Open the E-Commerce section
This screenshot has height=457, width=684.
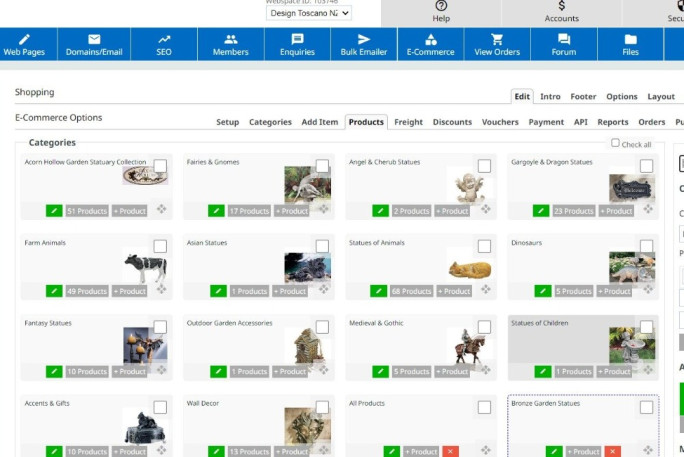(431, 44)
